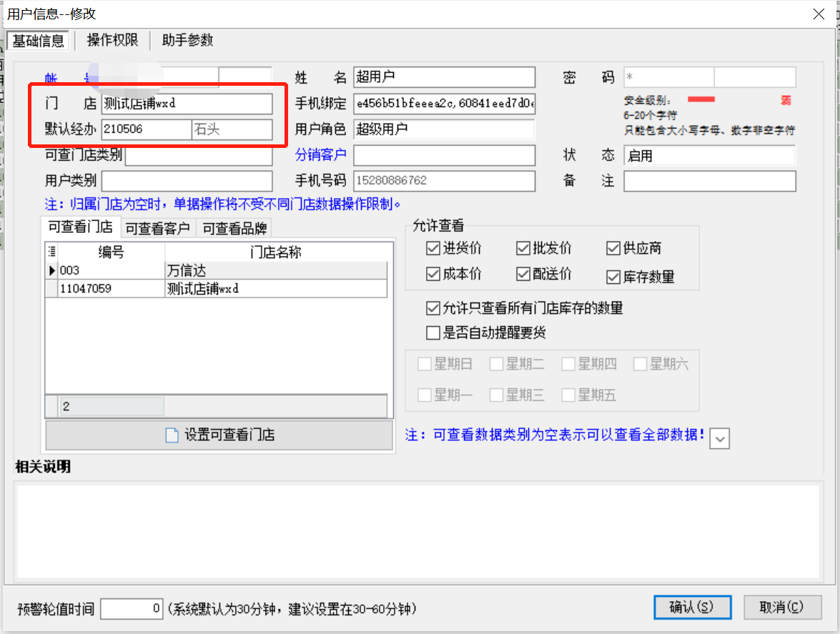The image size is (840, 634).
Task: Click the blue 分销客户 link label
Action: click(320, 155)
